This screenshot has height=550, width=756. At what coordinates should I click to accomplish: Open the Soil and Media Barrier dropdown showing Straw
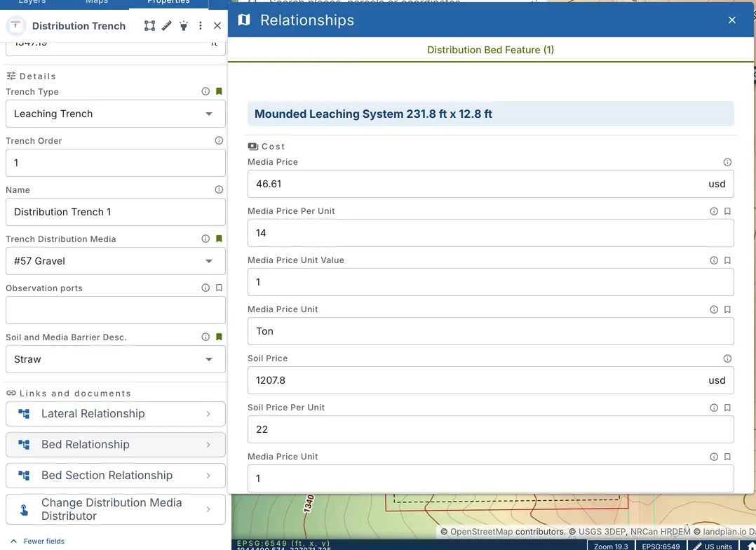click(x=116, y=359)
